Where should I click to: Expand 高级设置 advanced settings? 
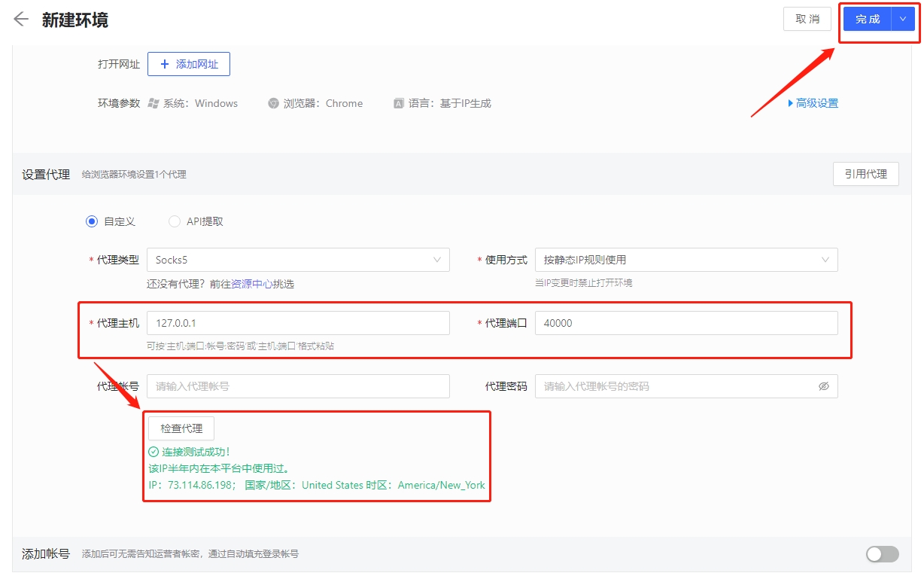(813, 103)
